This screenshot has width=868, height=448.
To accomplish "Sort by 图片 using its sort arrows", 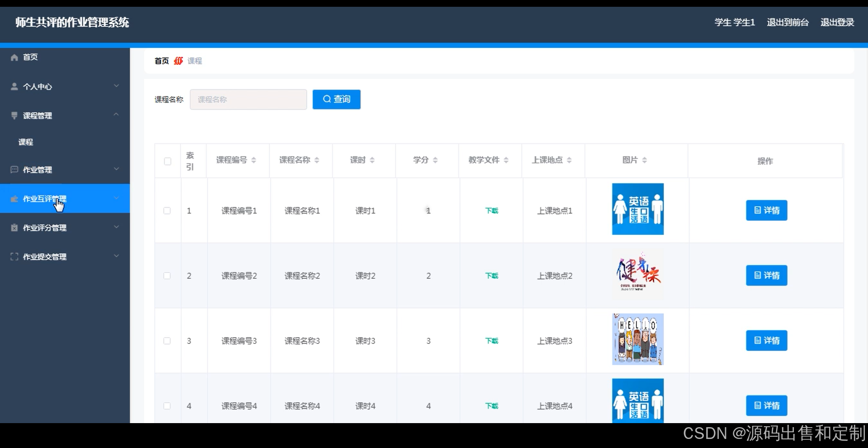I will point(645,160).
